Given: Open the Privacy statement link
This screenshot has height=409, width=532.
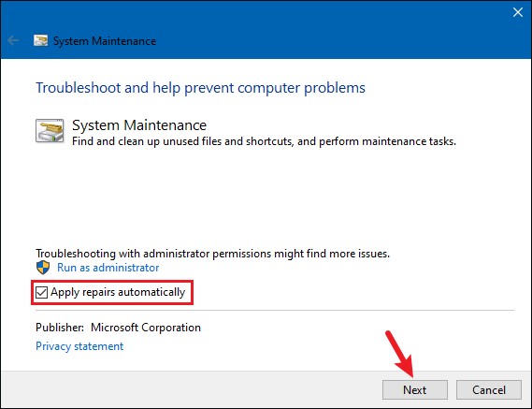Looking at the screenshot, I should point(79,346).
